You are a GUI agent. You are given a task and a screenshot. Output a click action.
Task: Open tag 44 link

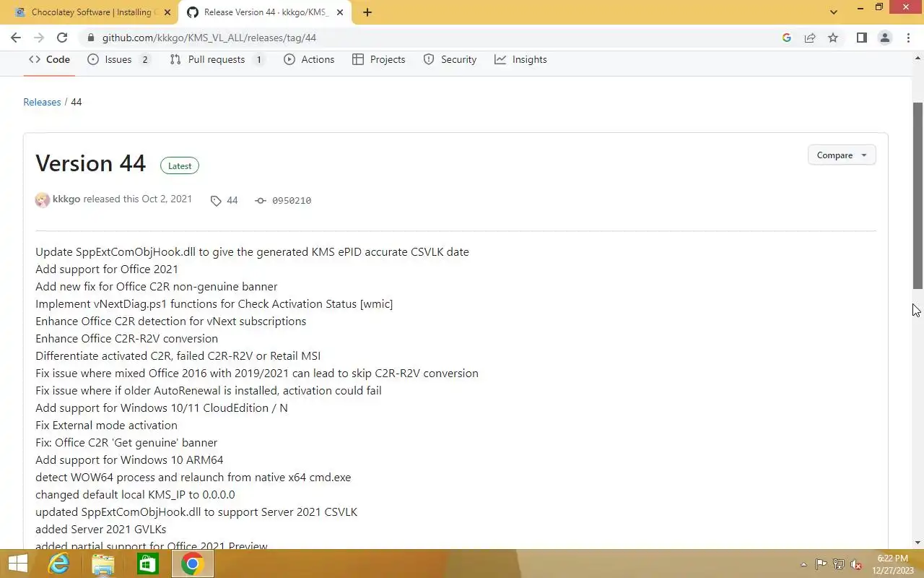225,201
